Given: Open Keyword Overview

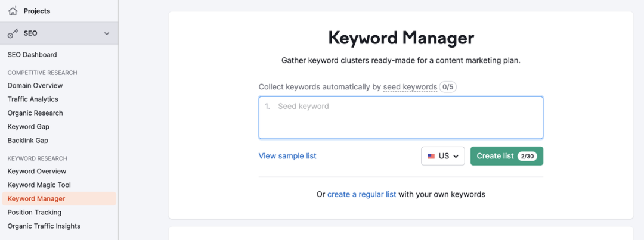Looking at the screenshot, I should (x=37, y=172).
